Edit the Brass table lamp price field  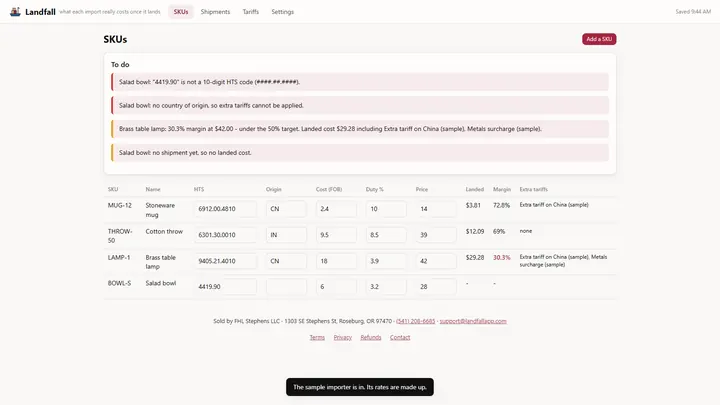pyautogui.click(x=436, y=261)
